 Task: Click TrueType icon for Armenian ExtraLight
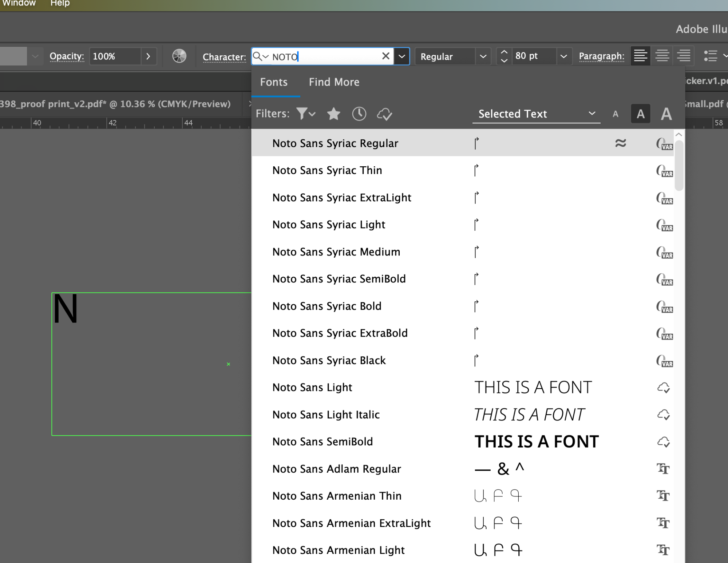(663, 523)
